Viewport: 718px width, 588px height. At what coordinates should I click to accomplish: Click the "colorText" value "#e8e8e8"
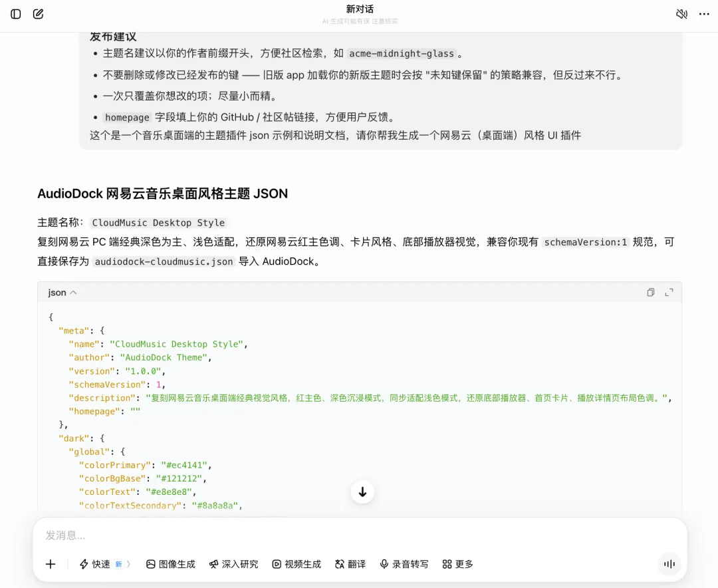(x=168, y=492)
